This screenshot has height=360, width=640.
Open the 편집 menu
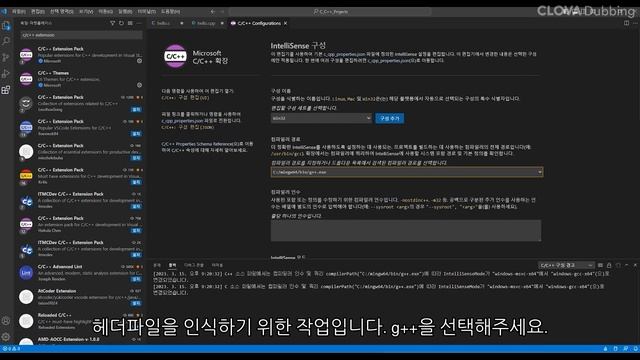tap(38, 11)
